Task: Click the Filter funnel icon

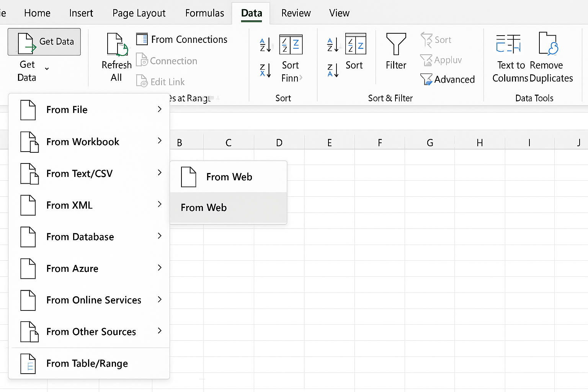Action: point(396,44)
